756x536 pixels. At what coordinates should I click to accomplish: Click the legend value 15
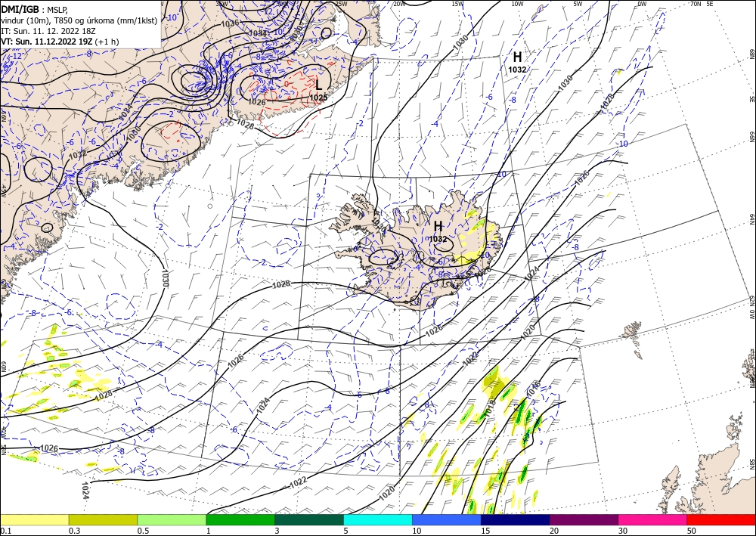pos(485,531)
